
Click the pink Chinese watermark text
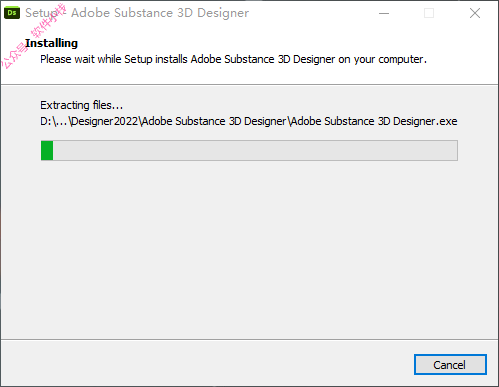34,36
